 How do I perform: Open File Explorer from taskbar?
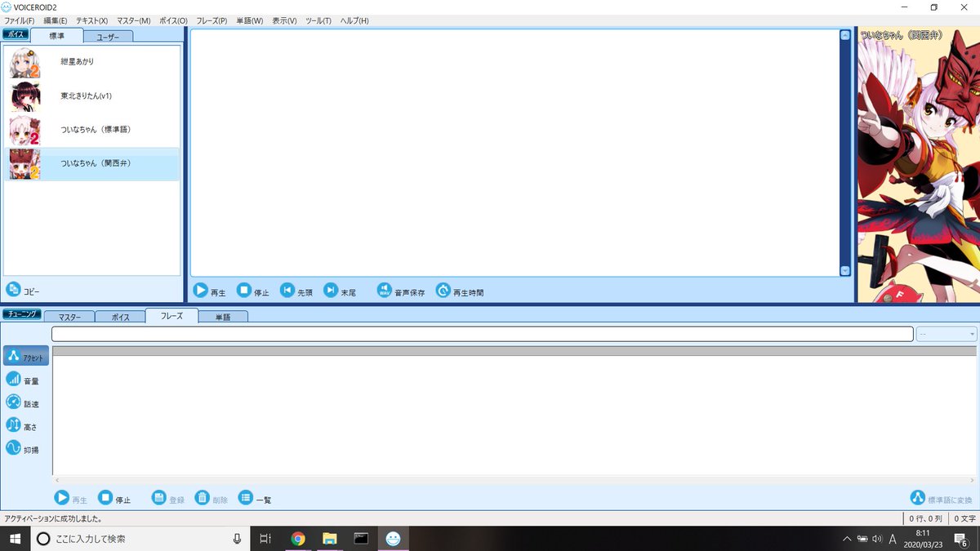click(330, 539)
